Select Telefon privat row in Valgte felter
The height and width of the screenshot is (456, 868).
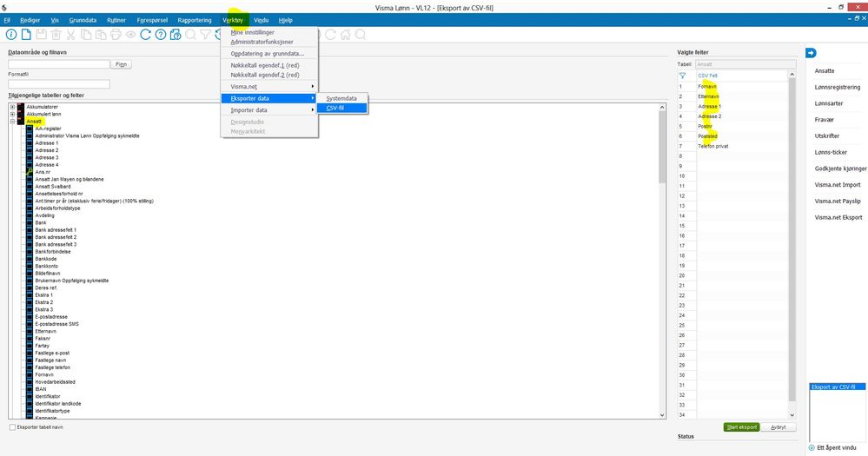click(733, 146)
